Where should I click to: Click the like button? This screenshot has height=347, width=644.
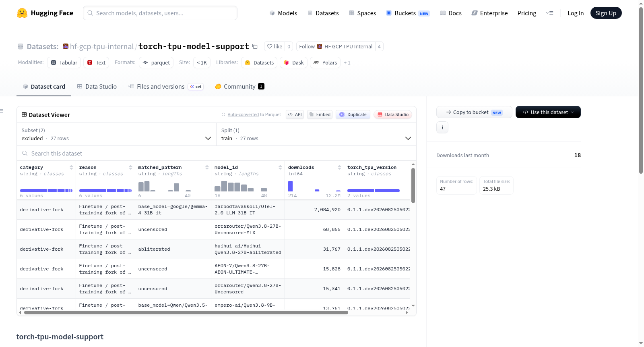pos(275,46)
